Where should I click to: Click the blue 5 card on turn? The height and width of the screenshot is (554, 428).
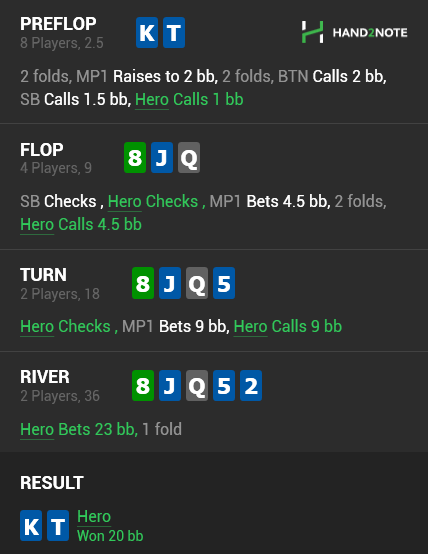pyautogui.click(x=224, y=283)
